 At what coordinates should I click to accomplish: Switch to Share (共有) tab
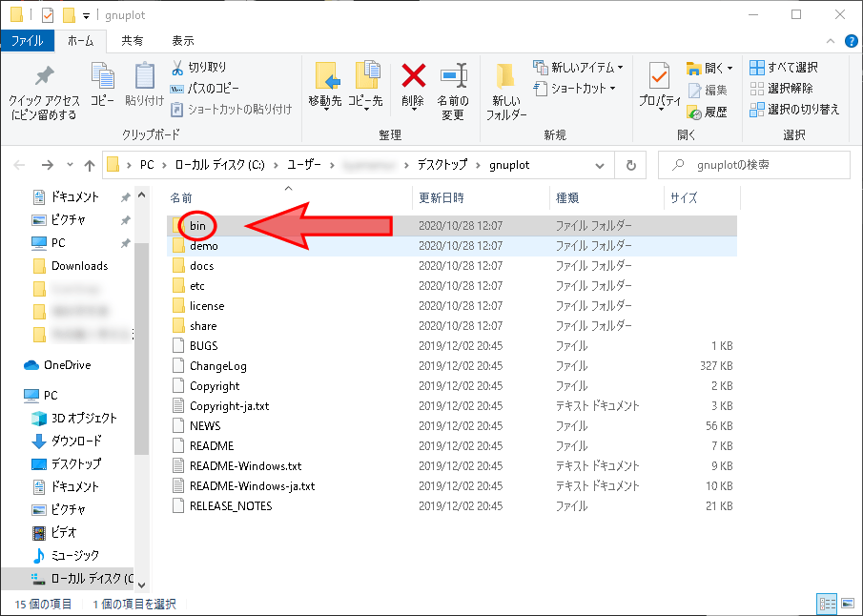pos(133,41)
